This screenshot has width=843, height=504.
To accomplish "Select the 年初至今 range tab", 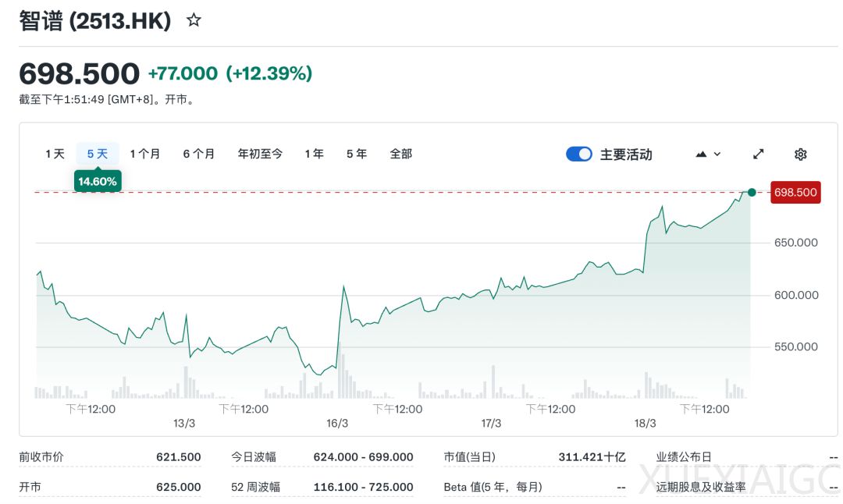I will click(260, 154).
